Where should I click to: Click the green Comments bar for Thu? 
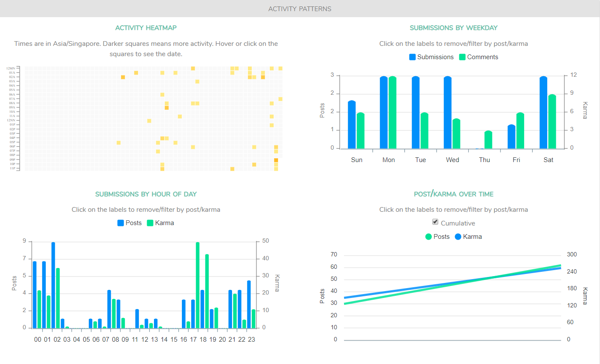(488, 140)
